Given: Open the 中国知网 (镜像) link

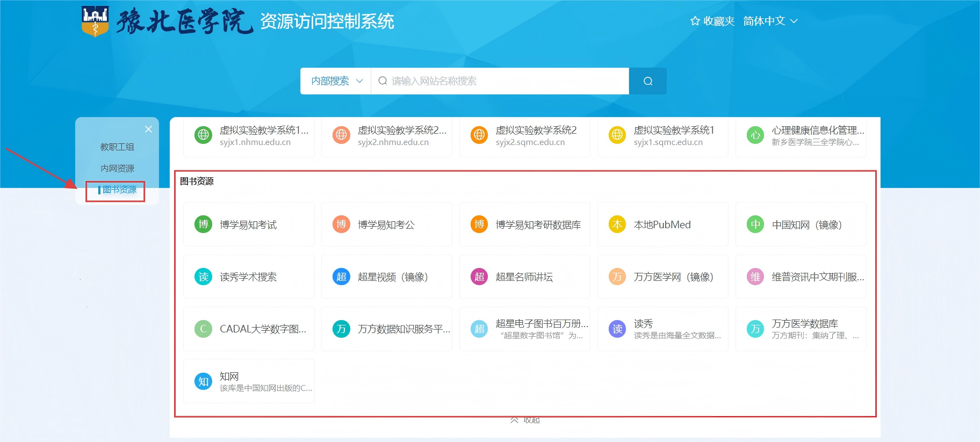Looking at the screenshot, I should click(x=806, y=224).
